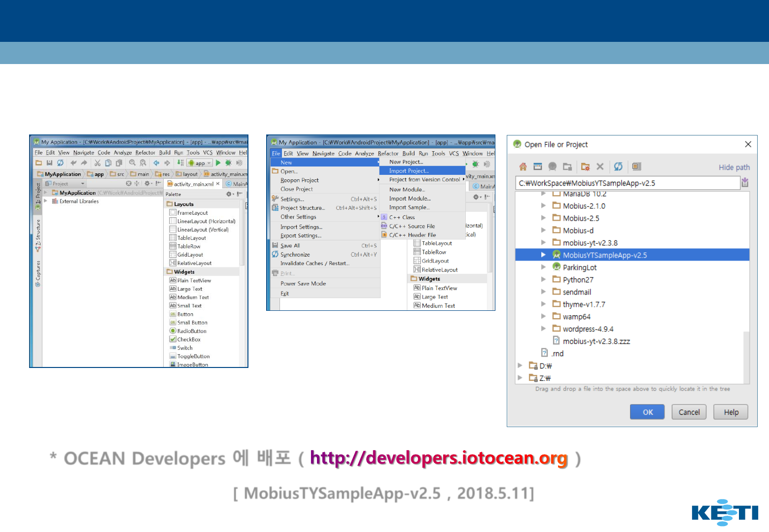Switch to the activity_main.xml editor tab
769x532 pixels.
tap(193, 184)
